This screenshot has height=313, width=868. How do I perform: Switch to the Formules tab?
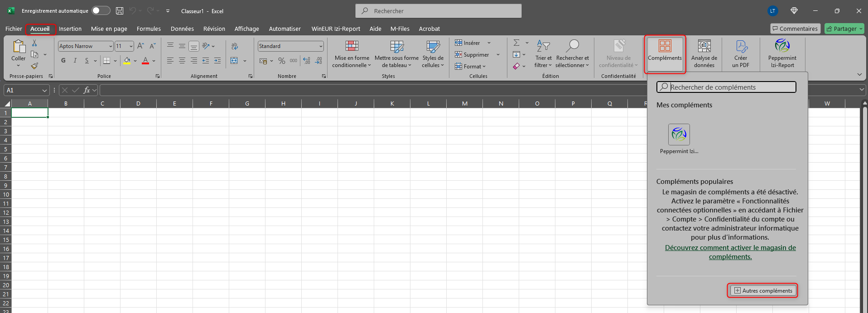[149, 29]
